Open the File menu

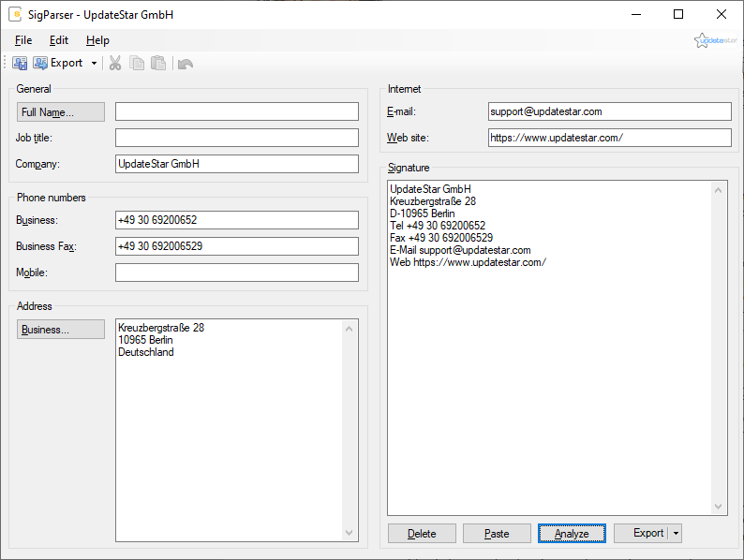point(23,40)
